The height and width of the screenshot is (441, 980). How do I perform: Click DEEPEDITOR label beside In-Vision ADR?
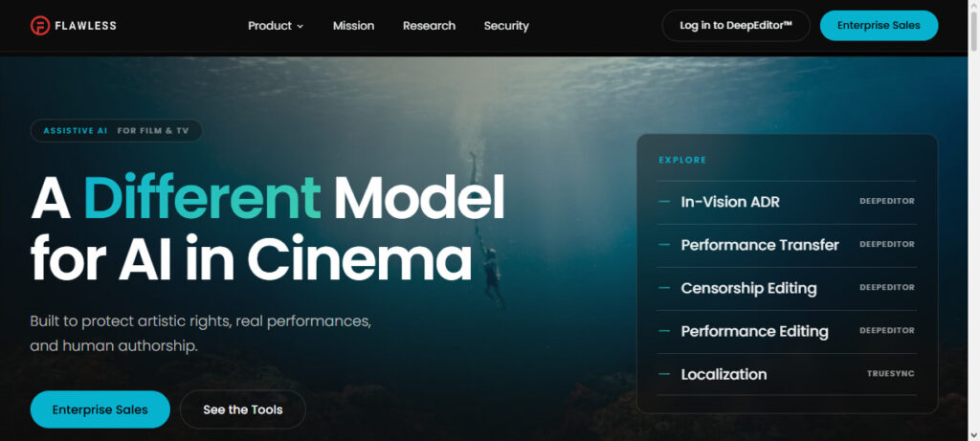[887, 201]
